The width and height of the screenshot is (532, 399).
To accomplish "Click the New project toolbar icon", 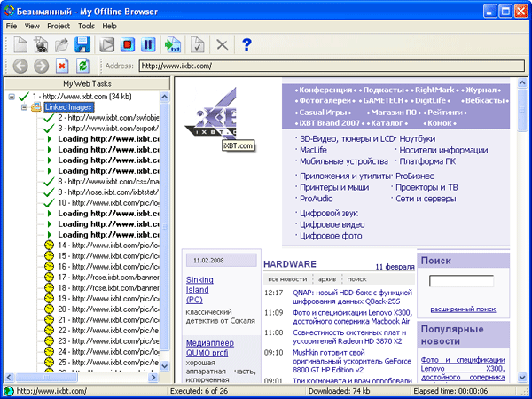I will [20, 44].
